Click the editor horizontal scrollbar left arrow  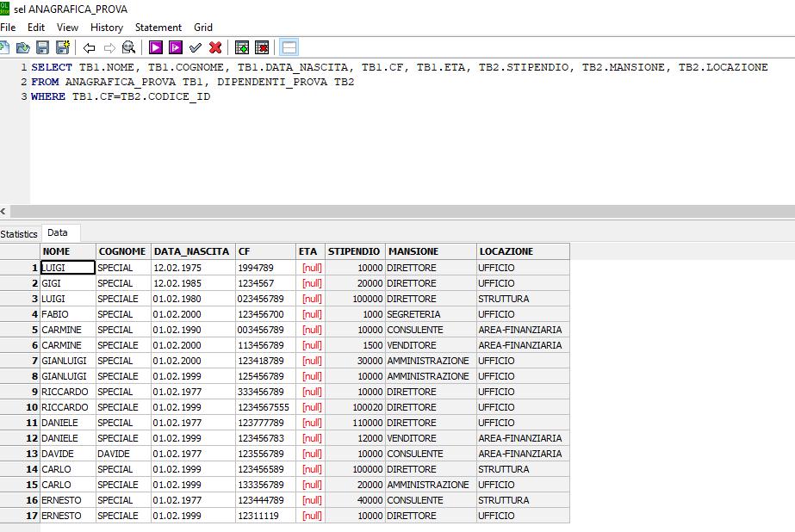3,211
